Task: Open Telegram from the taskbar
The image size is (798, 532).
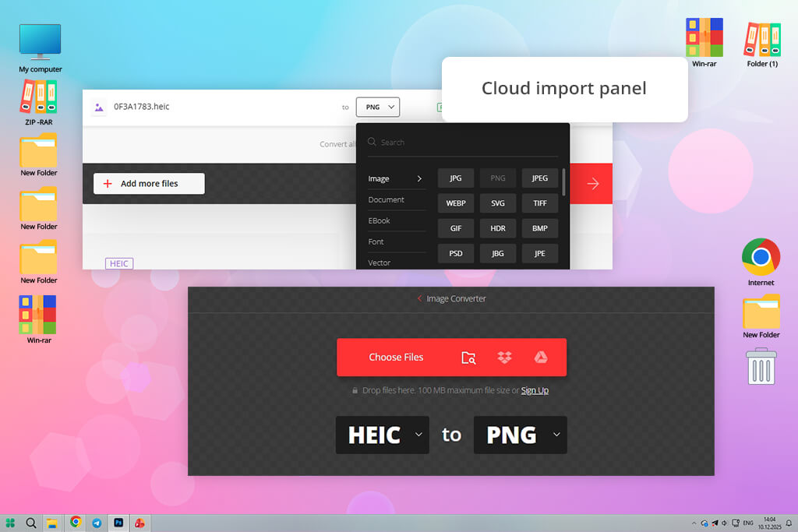Action: (97, 523)
